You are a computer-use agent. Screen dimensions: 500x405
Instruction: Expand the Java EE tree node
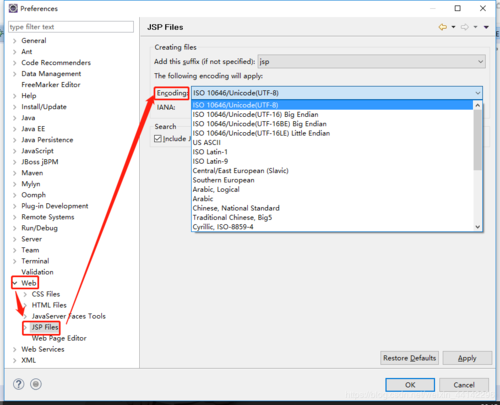(15, 129)
